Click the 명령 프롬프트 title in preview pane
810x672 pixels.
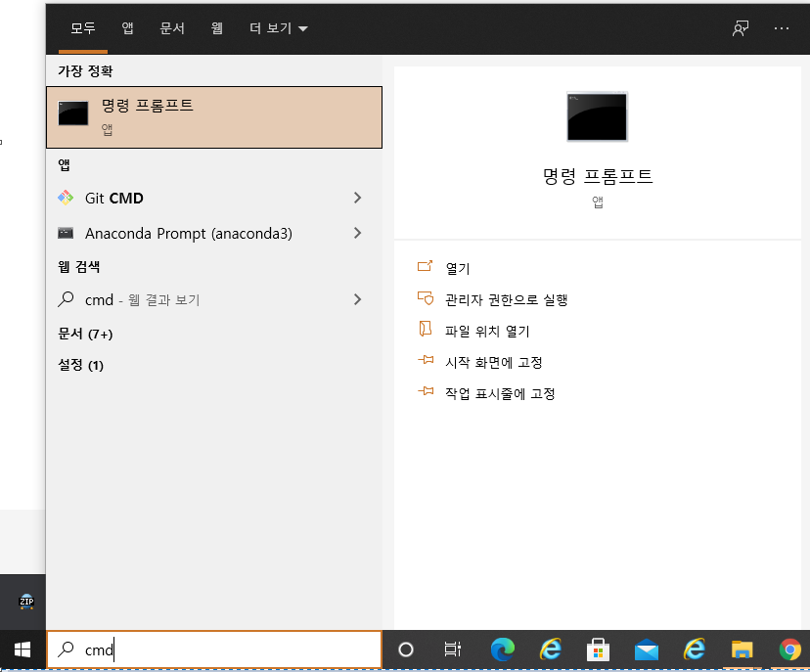pyautogui.click(x=598, y=177)
